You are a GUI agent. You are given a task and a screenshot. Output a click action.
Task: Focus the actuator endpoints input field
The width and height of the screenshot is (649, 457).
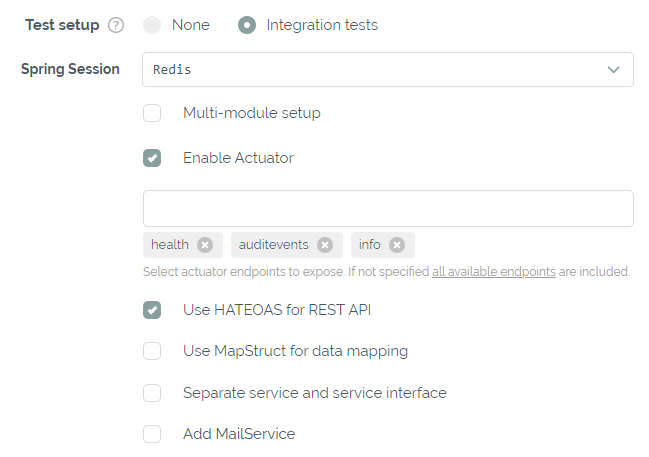tap(387, 209)
